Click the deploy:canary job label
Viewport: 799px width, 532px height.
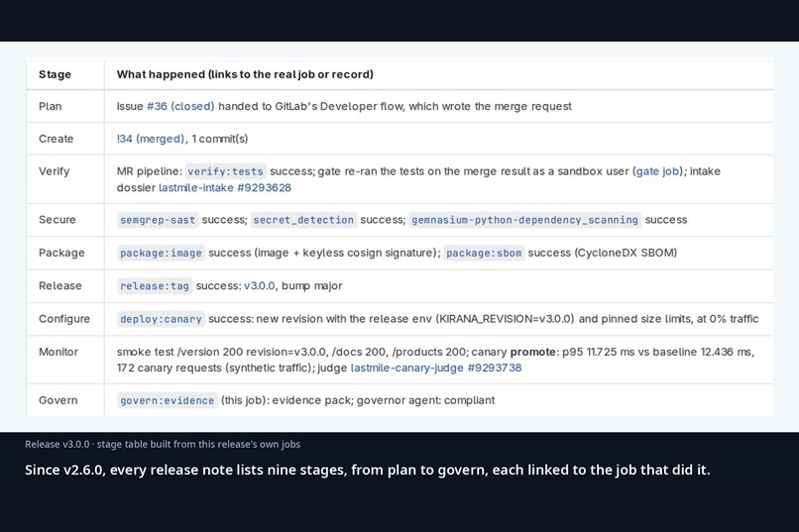tap(161, 319)
